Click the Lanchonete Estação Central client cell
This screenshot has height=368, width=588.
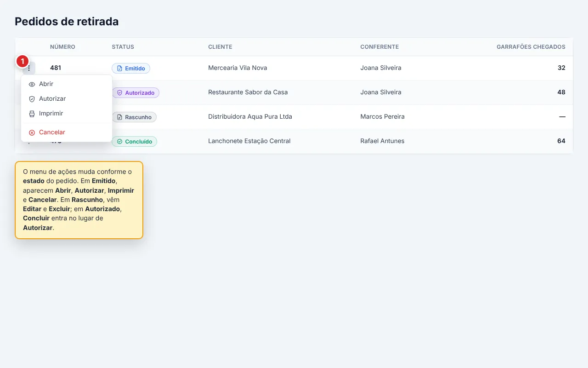pyautogui.click(x=249, y=141)
